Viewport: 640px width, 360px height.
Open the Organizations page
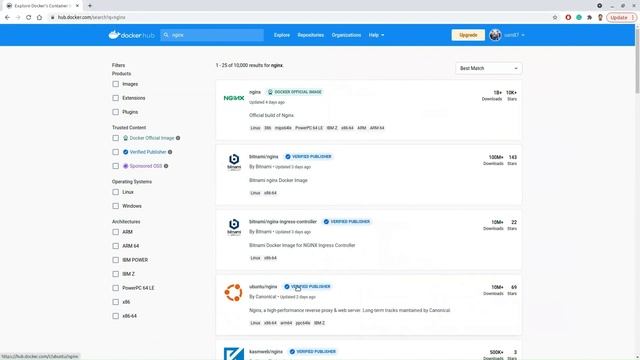click(x=346, y=35)
